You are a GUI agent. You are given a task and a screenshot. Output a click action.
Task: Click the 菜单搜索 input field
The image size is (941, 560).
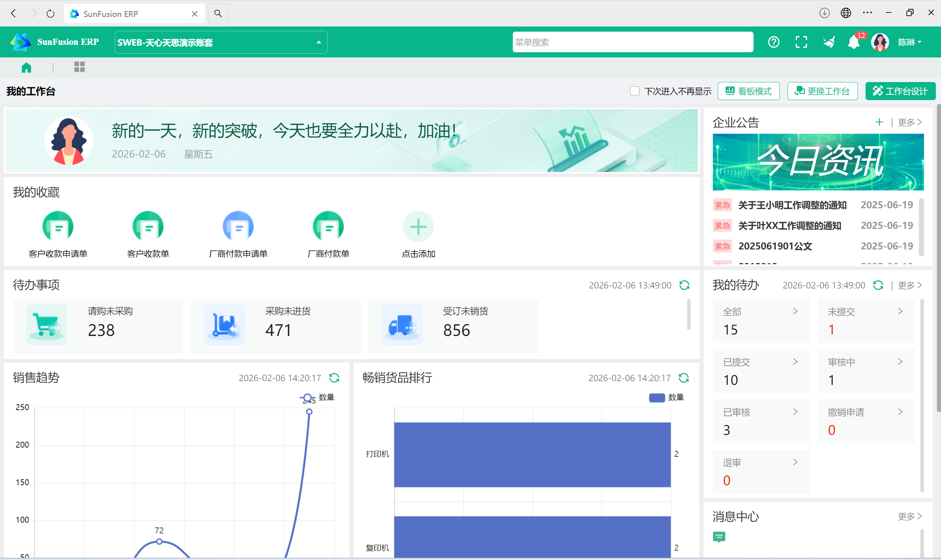632,42
